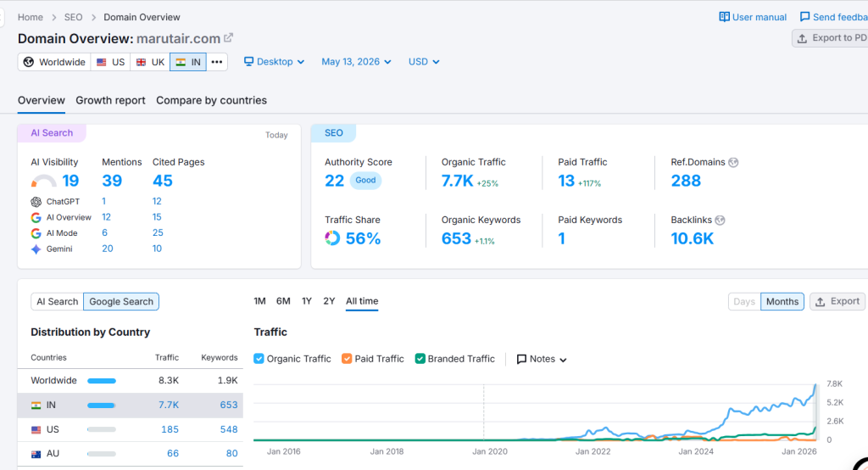Click the Google icon for AI Overview

coord(36,217)
